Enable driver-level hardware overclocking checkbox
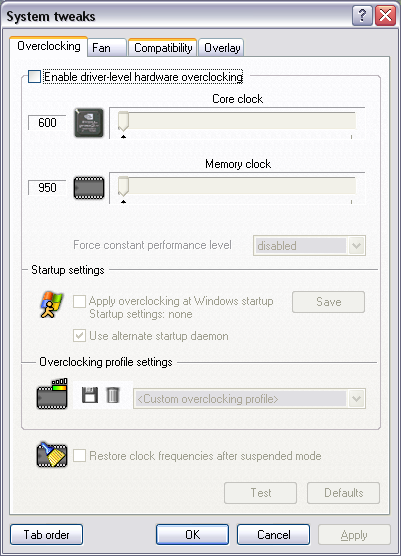 pyautogui.click(x=34, y=77)
